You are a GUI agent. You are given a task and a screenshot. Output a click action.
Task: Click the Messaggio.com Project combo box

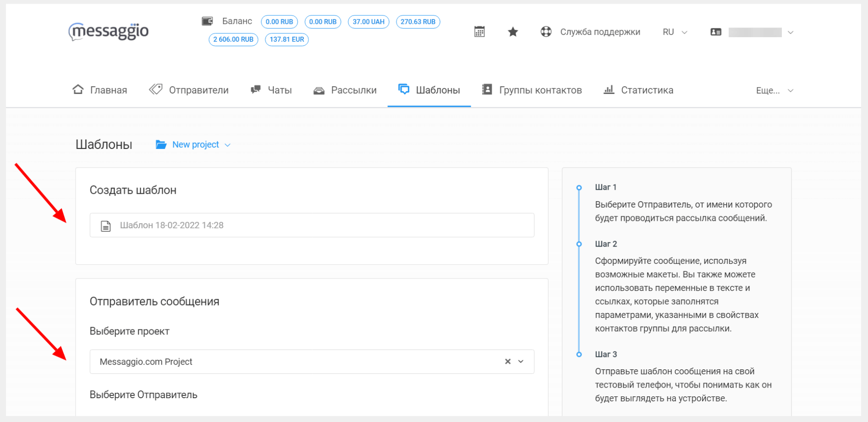pos(312,362)
